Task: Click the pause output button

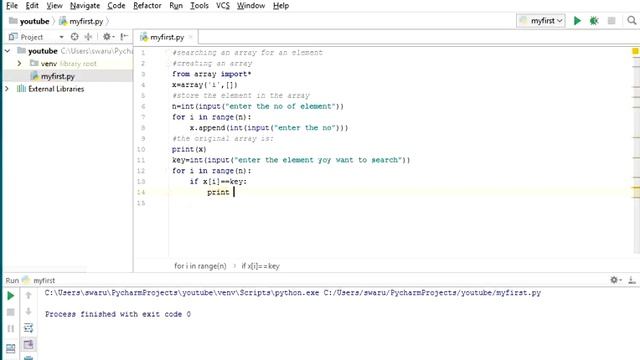Action: click(x=11, y=329)
